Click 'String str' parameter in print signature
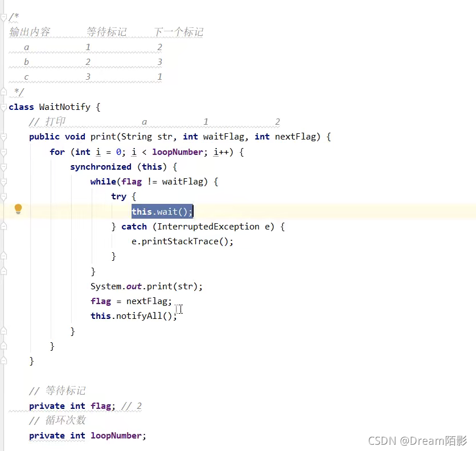Screen dimensions: 476x451 [147, 137]
